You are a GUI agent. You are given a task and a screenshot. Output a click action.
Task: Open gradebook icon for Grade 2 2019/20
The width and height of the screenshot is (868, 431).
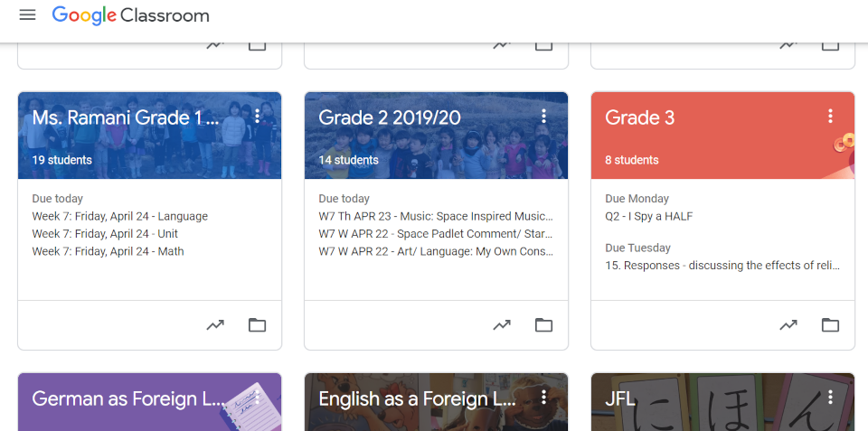502,324
